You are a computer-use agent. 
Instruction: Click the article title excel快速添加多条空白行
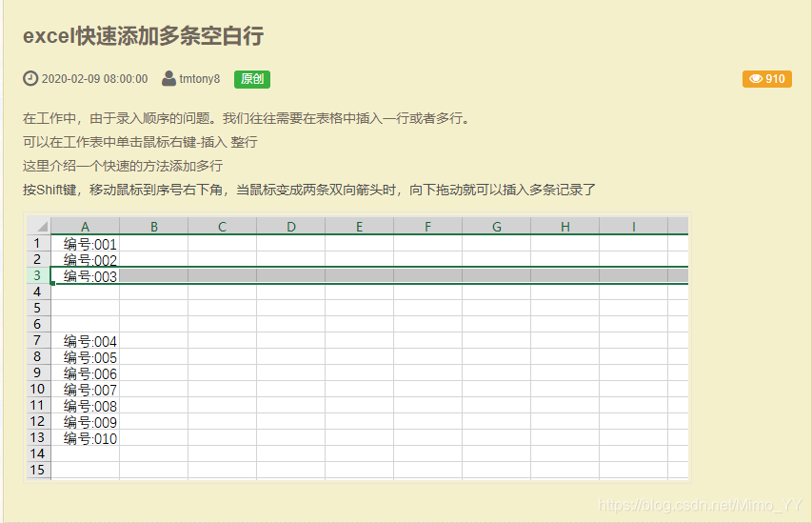click(x=144, y=36)
